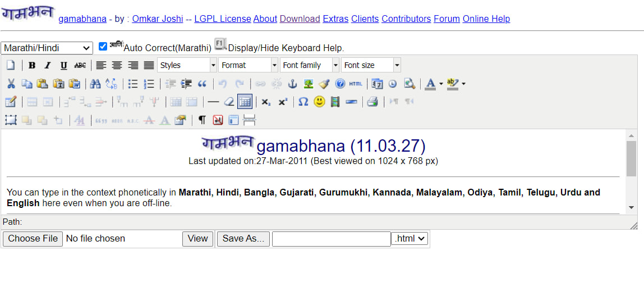Toggle show paragraph marks (pilcrow) button
The image size is (644, 282).
pos(202,120)
